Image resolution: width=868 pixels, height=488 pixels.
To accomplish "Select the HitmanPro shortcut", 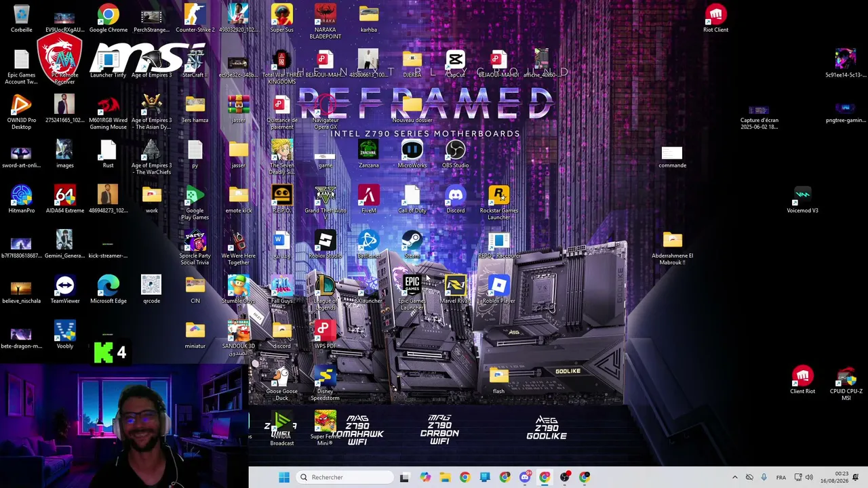I will (x=21, y=199).
